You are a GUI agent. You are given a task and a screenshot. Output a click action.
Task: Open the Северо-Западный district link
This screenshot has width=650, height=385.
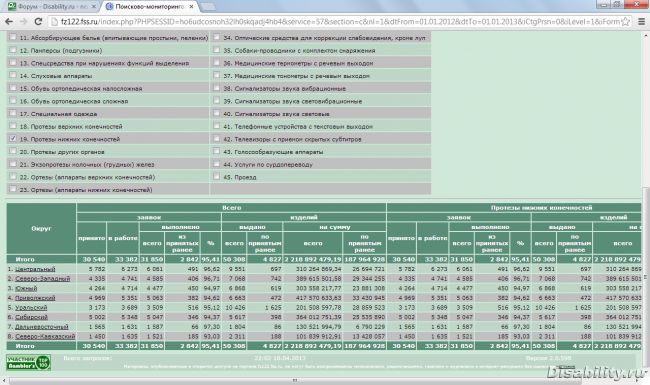point(43,278)
